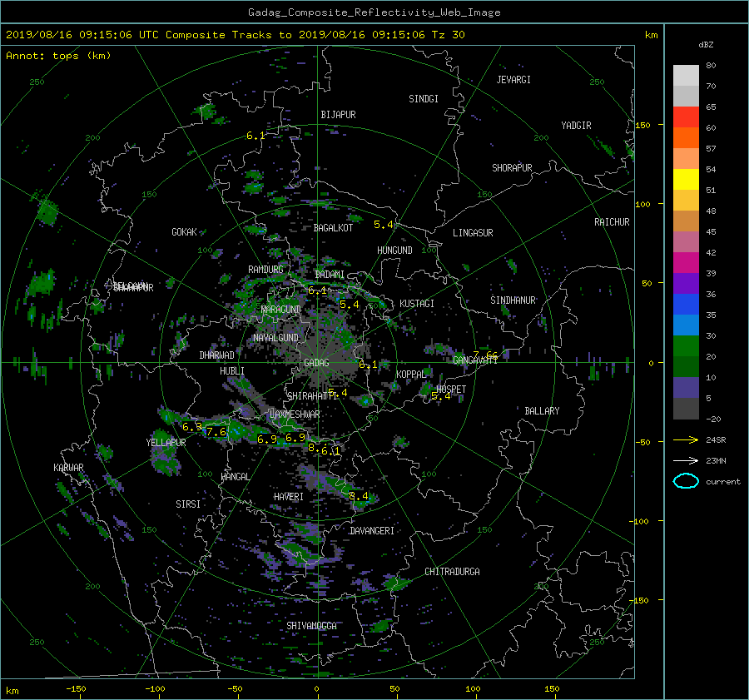The height and width of the screenshot is (700, 749).
Task: Click the DAVANGERI city label
Action: (372, 531)
